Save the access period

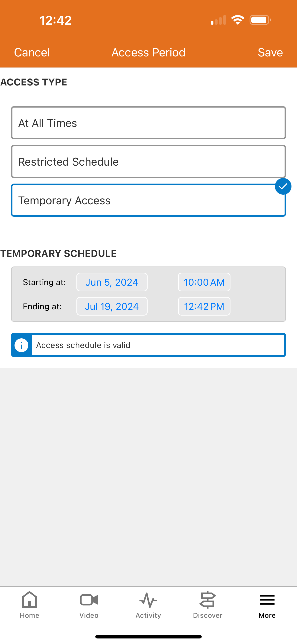[x=270, y=53]
